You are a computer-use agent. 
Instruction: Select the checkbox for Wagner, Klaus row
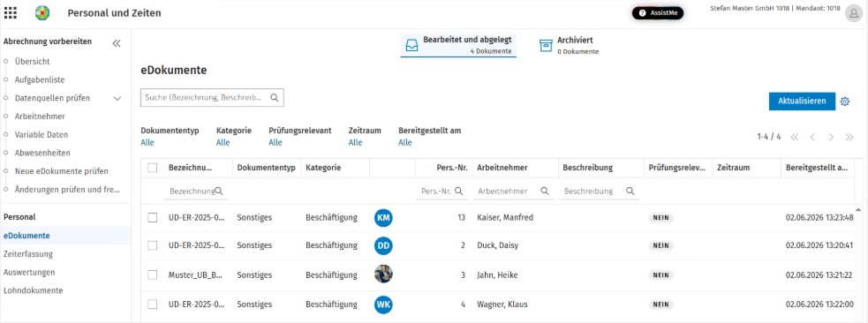(x=152, y=304)
